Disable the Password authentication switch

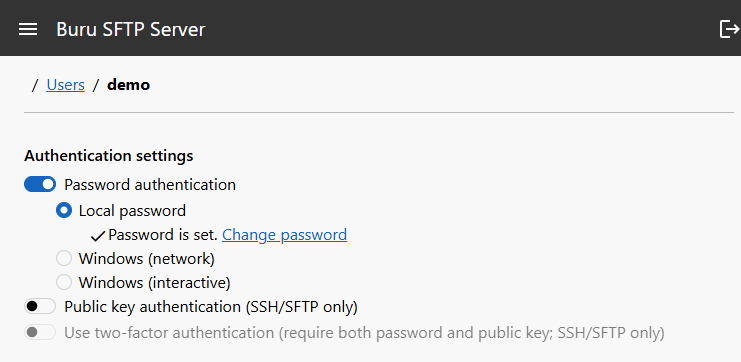pyautogui.click(x=40, y=184)
